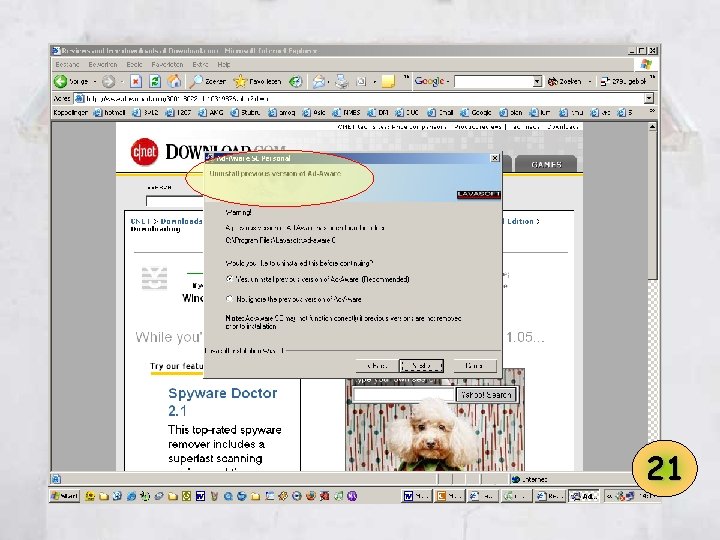Click the Print icon in the toolbar
The width and height of the screenshot is (720, 540).
click(341, 82)
